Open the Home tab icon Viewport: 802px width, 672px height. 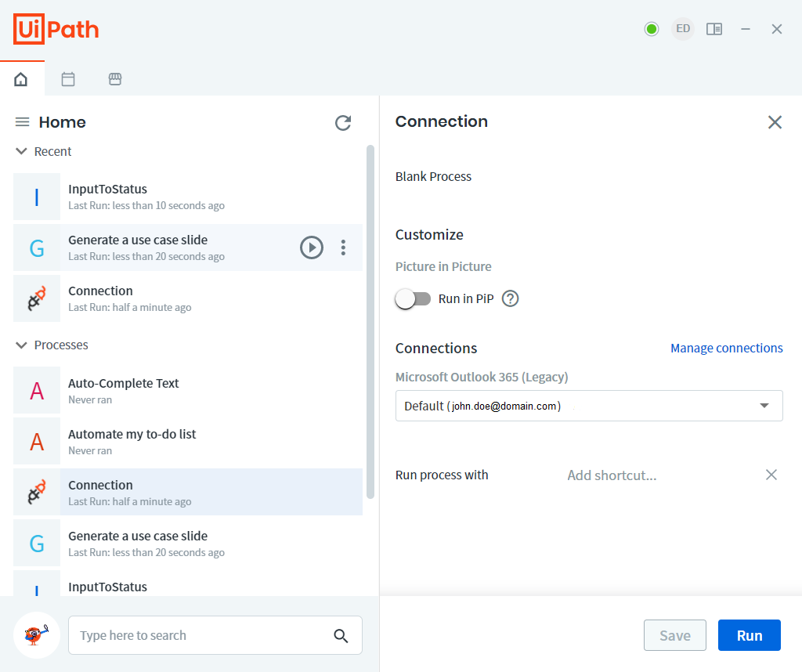pos(21,79)
